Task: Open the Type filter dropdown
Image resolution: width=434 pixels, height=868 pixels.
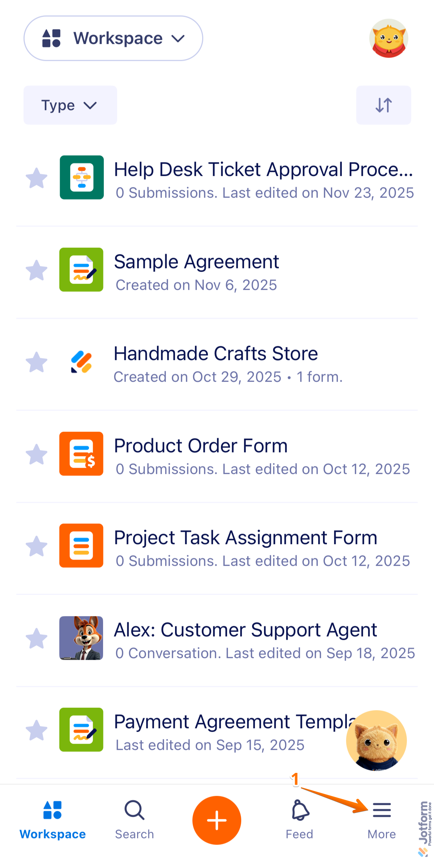Action: pos(70,105)
